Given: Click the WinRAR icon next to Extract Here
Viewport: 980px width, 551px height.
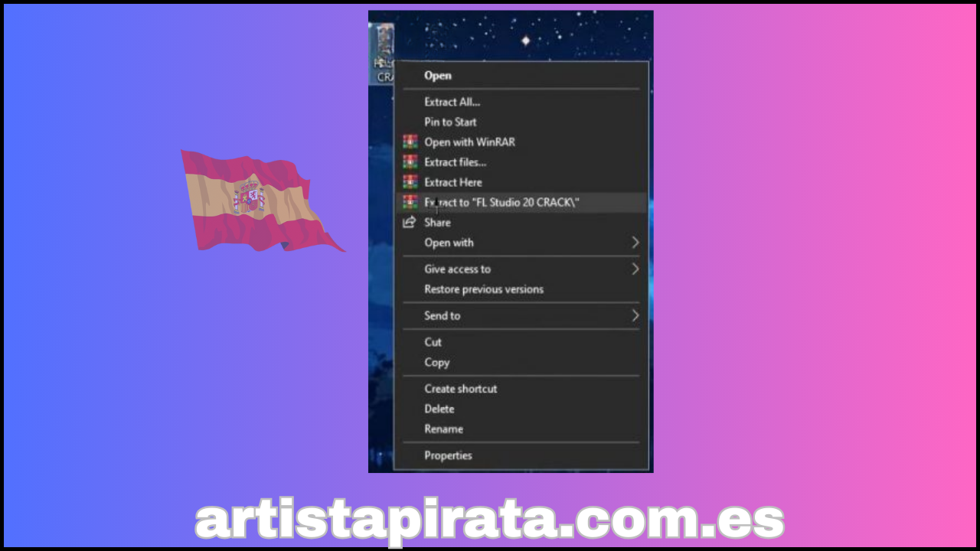Looking at the screenshot, I should click(x=410, y=182).
